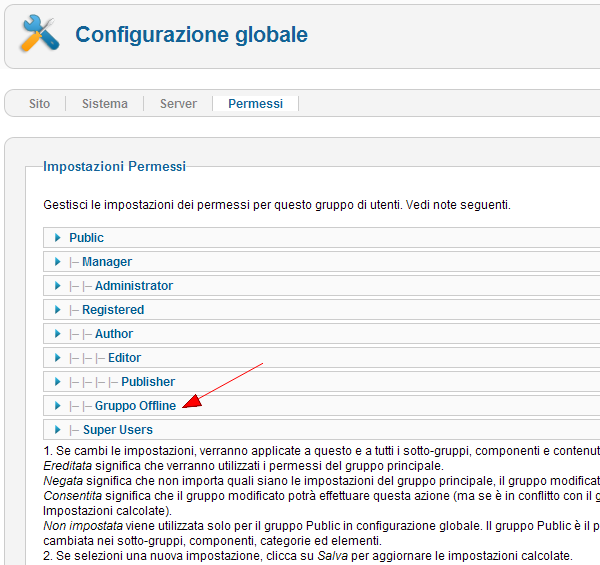Expand the Gruppo Offline arrow
This screenshot has height=565, width=600.
tap(58, 405)
